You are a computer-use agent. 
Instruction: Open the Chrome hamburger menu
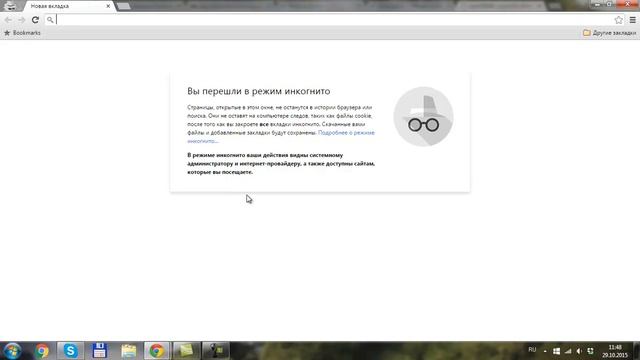pyautogui.click(x=632, y=20)
